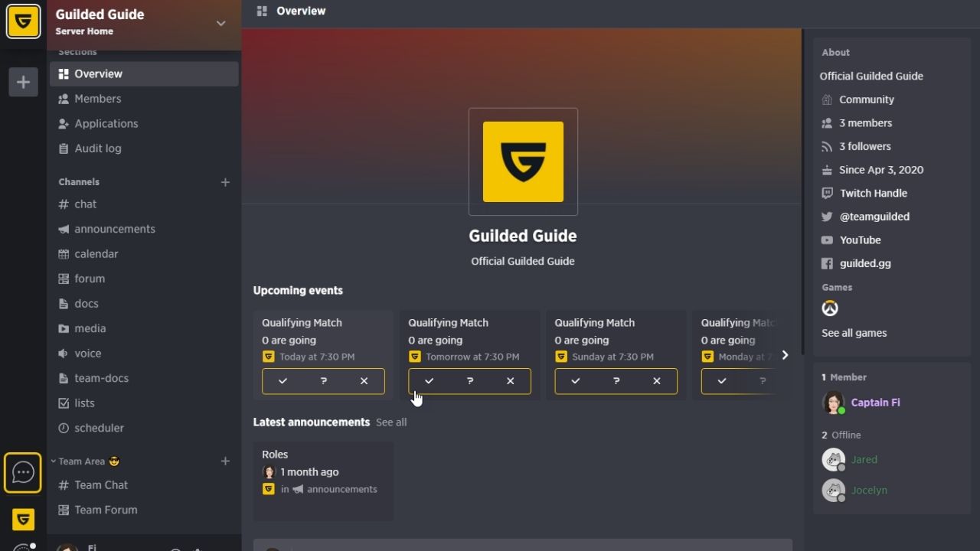The image size is (980, 551).
Task: RSVP going to Today's Qualifying Match
Action: (283, 381)
